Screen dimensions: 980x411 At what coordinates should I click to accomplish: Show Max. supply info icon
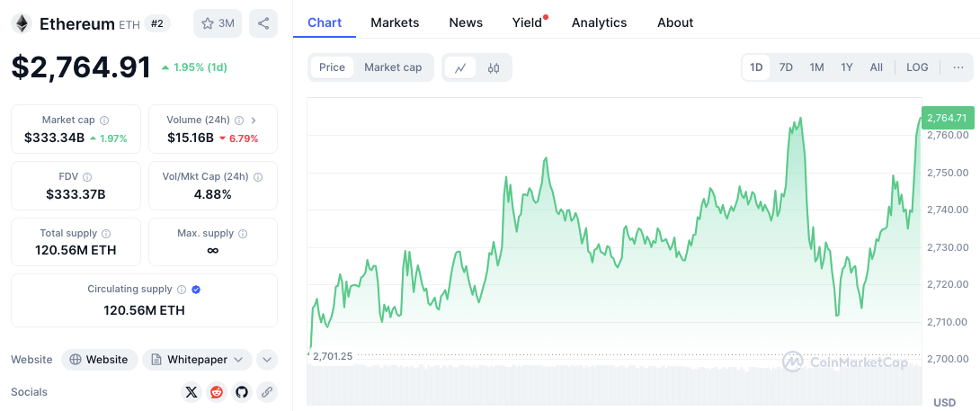pos(243,233)
